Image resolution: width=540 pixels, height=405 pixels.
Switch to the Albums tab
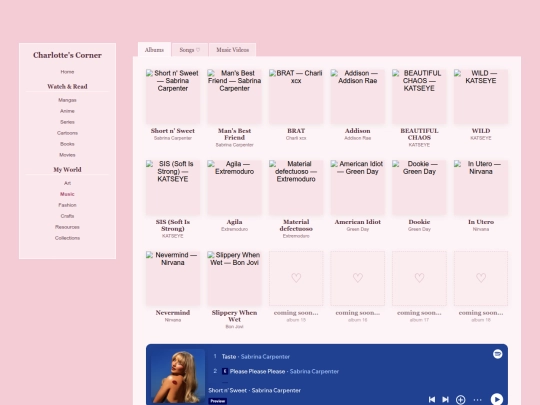tap(154, 50)
